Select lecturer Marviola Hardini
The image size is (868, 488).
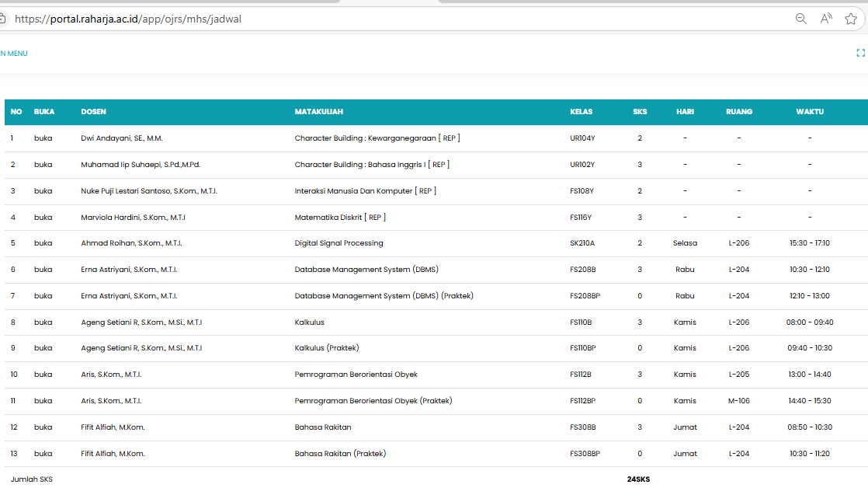[x=133, y=217]
